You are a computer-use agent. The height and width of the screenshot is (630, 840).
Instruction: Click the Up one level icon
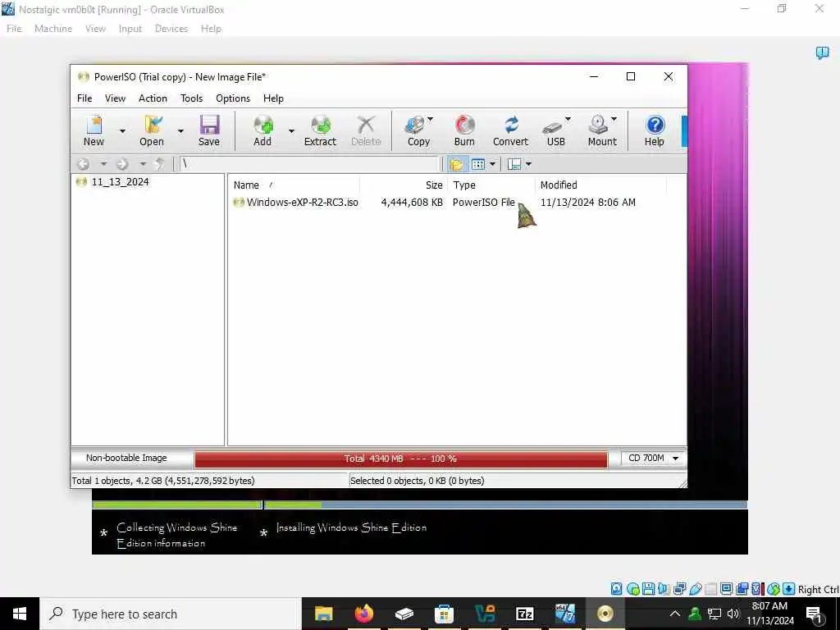[x=159, y=164]
